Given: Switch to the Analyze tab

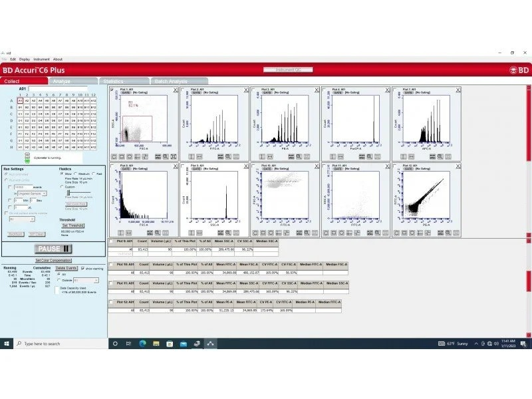Looking at the screenshot, I should coord(62,81).
